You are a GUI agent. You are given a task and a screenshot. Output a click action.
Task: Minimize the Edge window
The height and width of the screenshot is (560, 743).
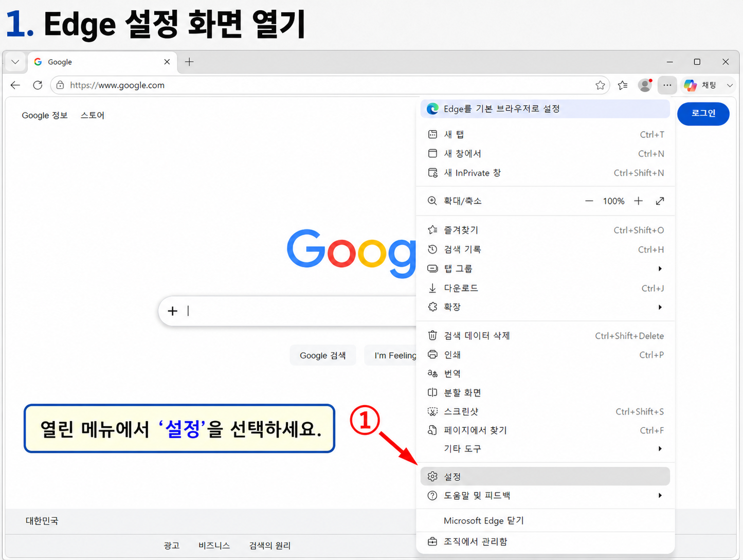(x=669, y=62)
